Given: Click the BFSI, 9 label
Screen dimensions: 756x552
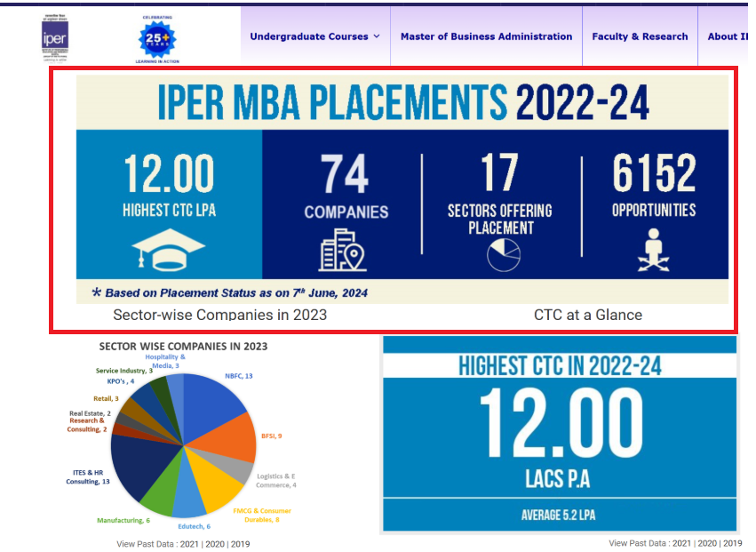Looking at the screenshot, I should [x=272, y=436].
